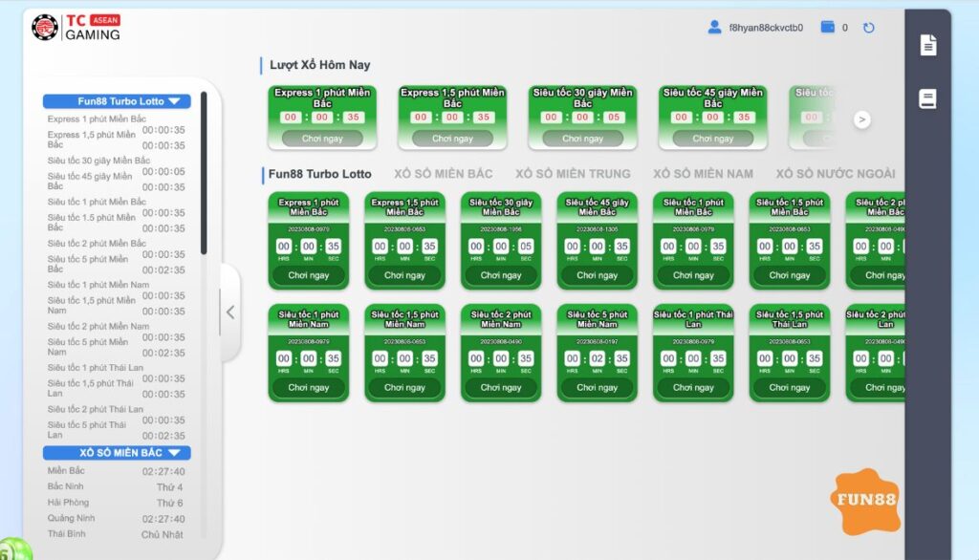Image resolution: width=979 pixels, height=560 pixels.
Task: Select the Fun88 Turbo Lotto tab
Action: point(319,174)
